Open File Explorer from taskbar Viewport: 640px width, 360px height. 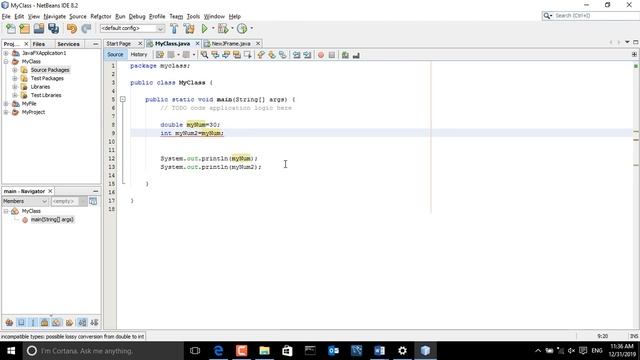(x=264, y=351)
